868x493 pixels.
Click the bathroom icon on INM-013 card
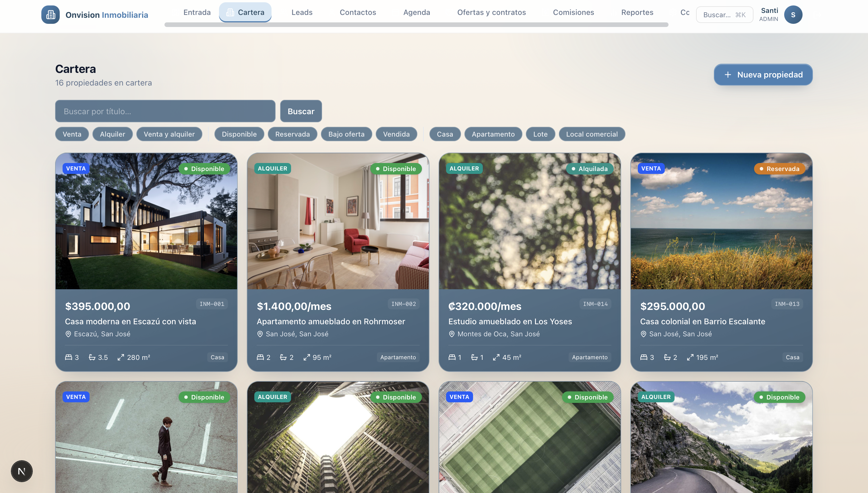click(667, 357)
